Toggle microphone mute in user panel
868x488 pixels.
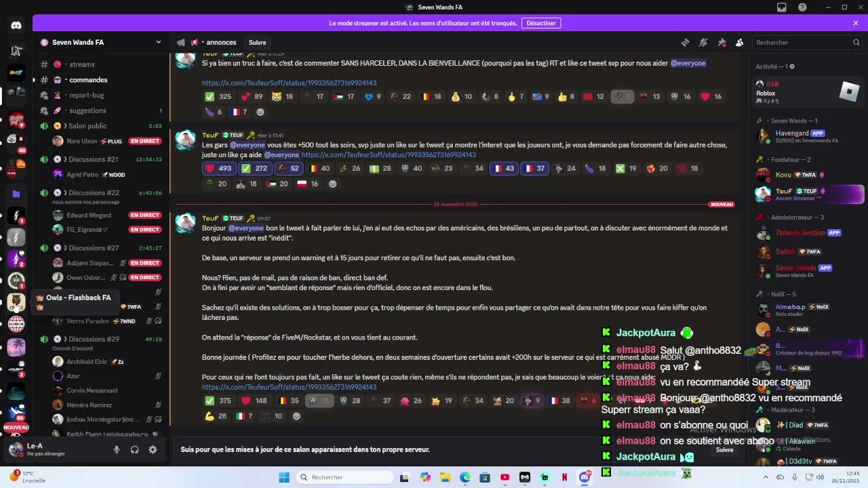point(117,449)
